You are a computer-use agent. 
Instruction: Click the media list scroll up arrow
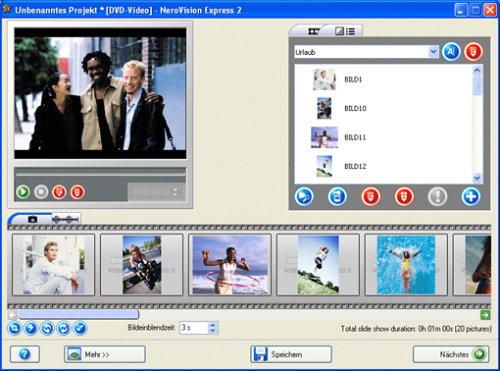pyautogui.click(x=477, y=70)
